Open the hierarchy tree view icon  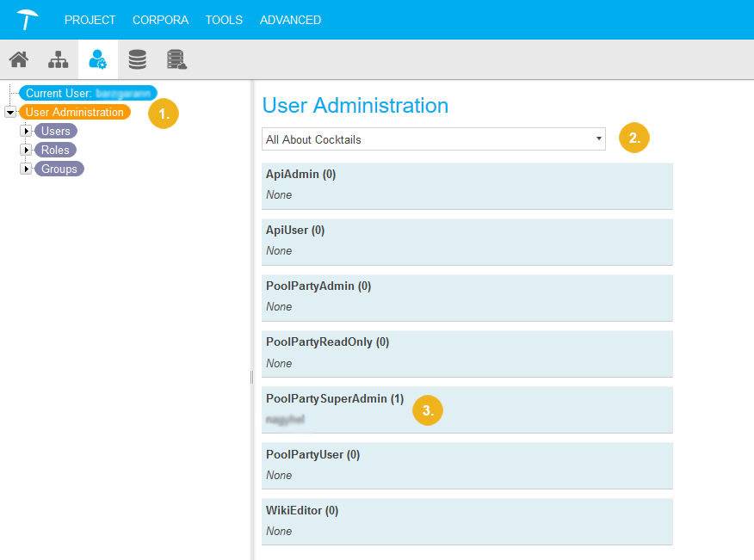click(58, 59)
